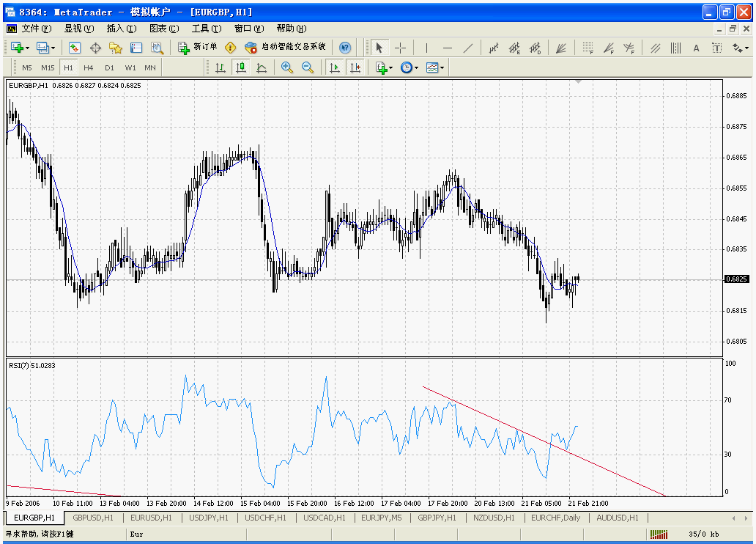This screenshot has width=756, height=544.
Task: Click the connection status bars indicator
Action: (x=659, y=534)
